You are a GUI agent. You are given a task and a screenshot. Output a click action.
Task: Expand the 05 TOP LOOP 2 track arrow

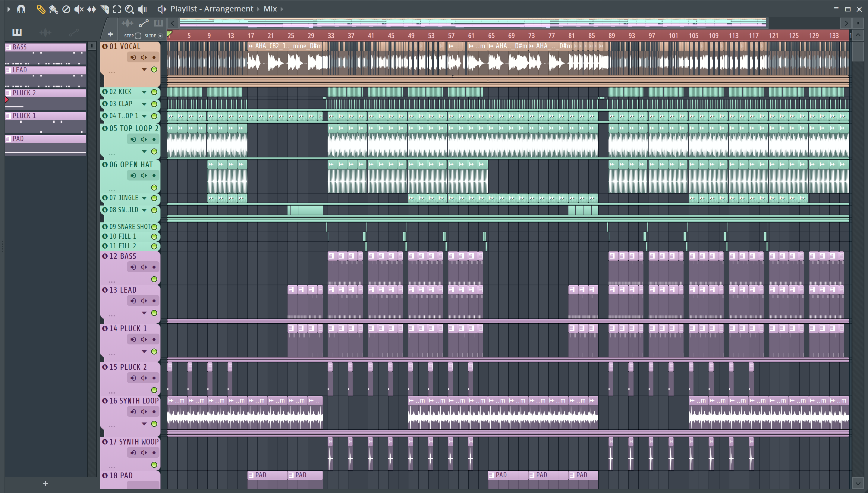pyautogui.click(x=144, y=151)
